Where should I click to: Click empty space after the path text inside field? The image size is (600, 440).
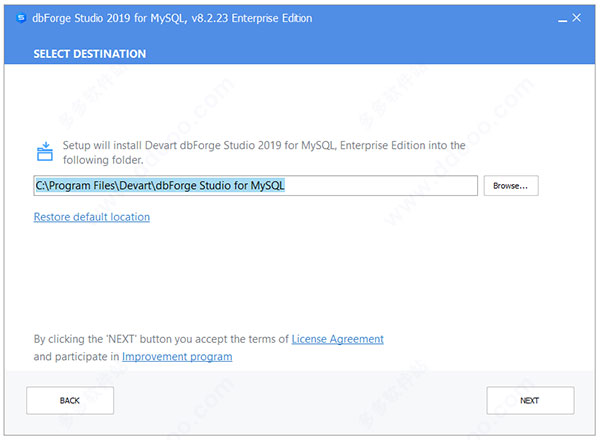tap(381, 186)
